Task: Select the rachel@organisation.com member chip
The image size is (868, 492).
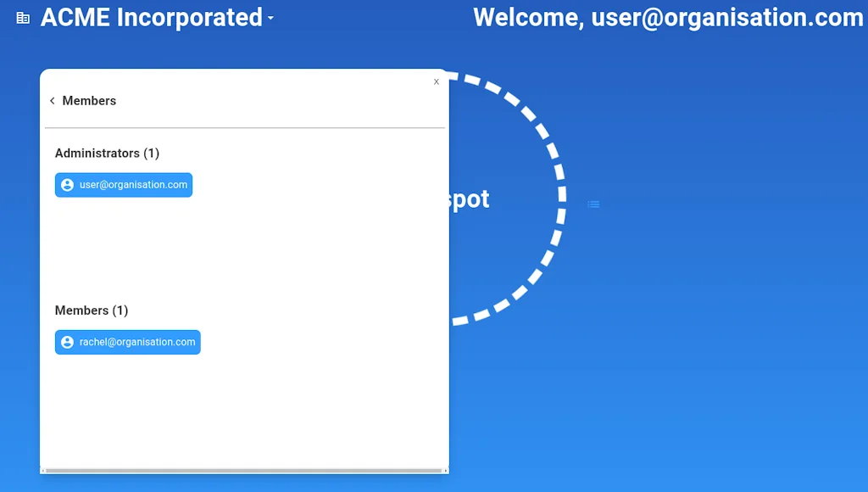Action: 127,342
